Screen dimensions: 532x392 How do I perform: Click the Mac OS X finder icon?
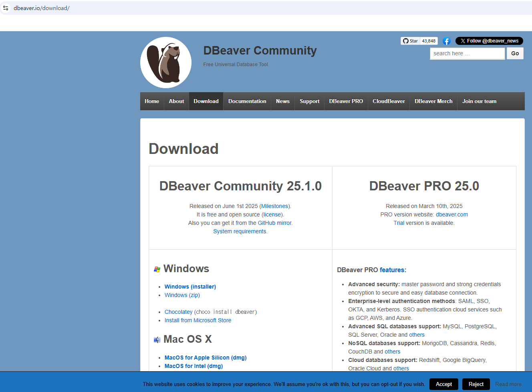(x=157, y=340)
